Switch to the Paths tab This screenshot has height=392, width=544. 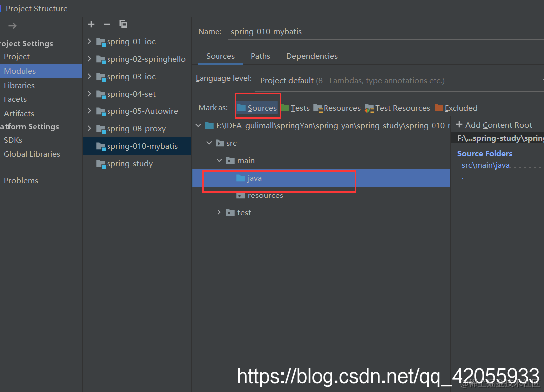260,56
